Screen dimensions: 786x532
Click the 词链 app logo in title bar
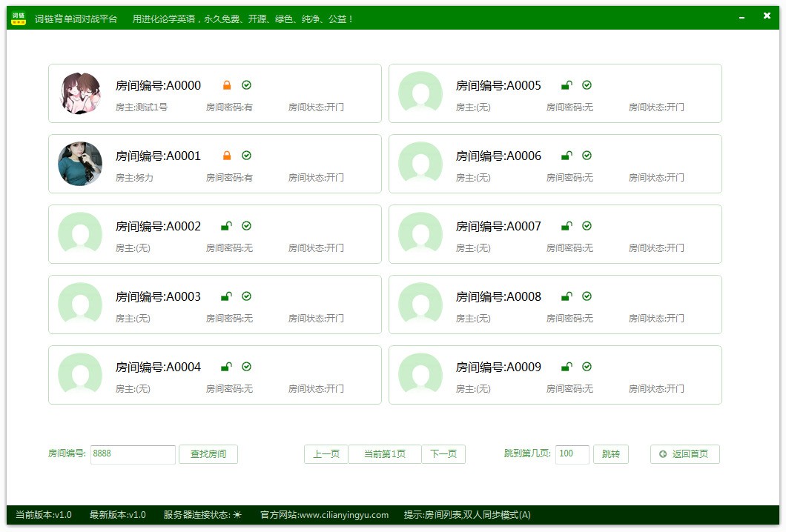[19, 19]
